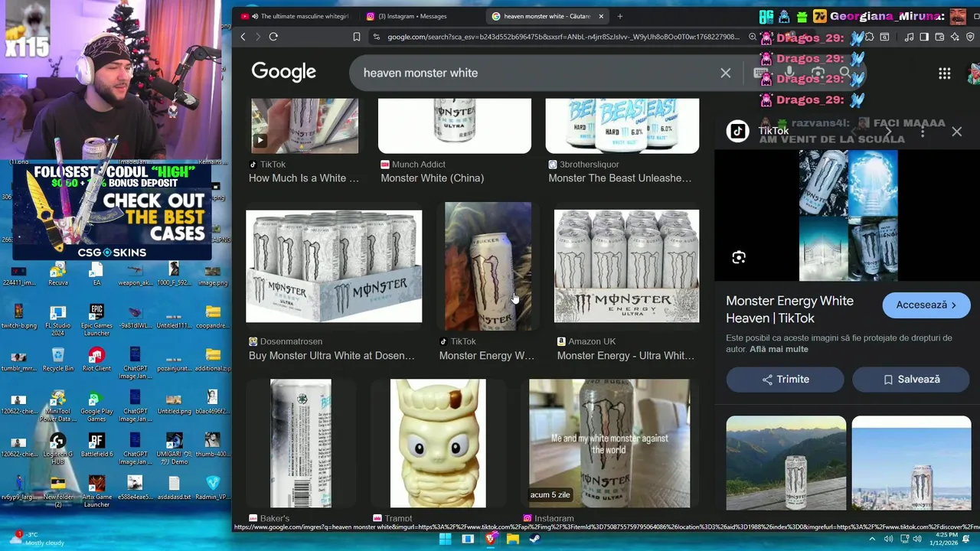
Task: Click the Accesează button
Action: [x=926, y=305]
